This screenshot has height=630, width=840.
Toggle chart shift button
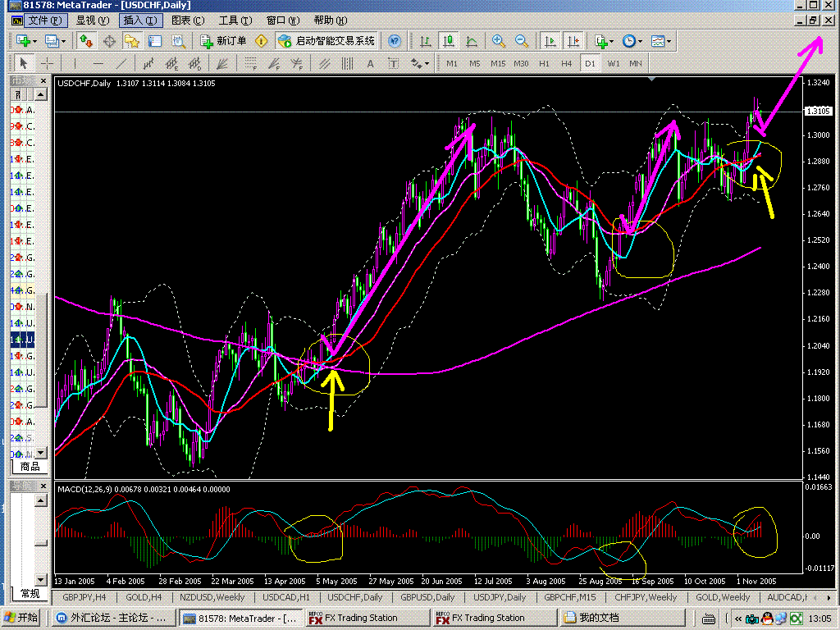pos(573,40)
